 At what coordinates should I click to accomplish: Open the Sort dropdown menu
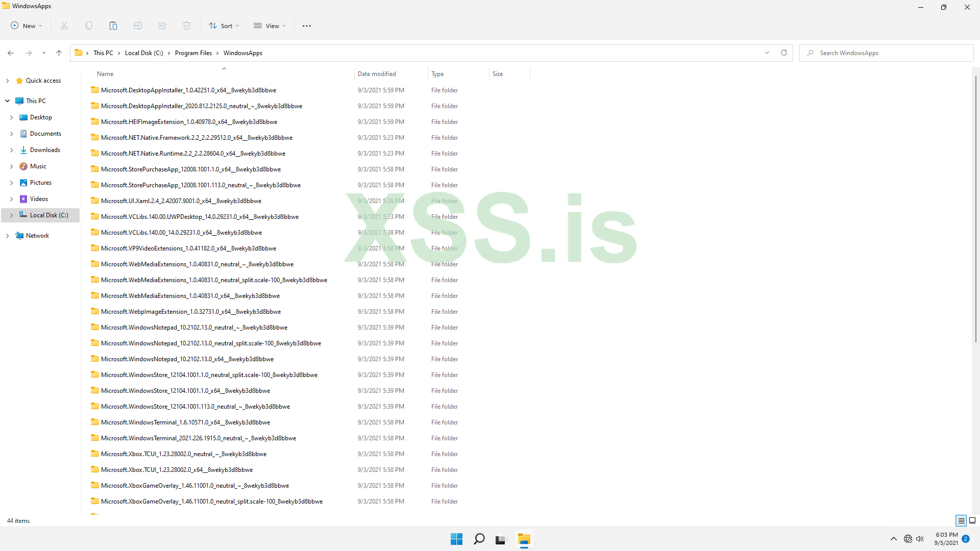point(224,26)
